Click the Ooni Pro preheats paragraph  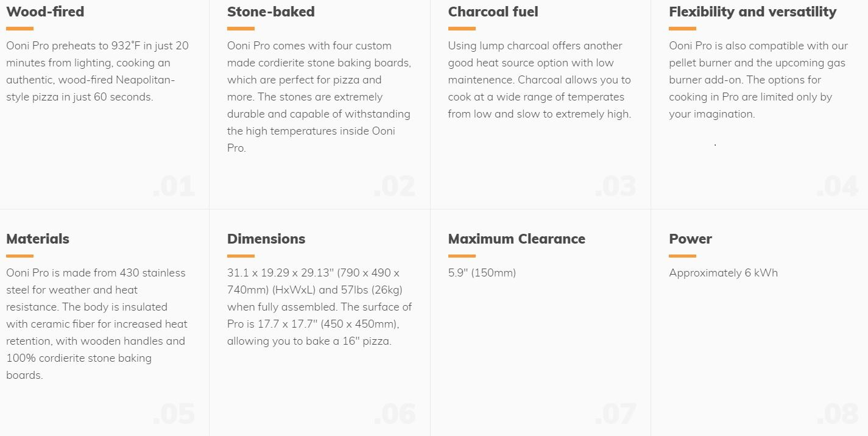point(97,71)
